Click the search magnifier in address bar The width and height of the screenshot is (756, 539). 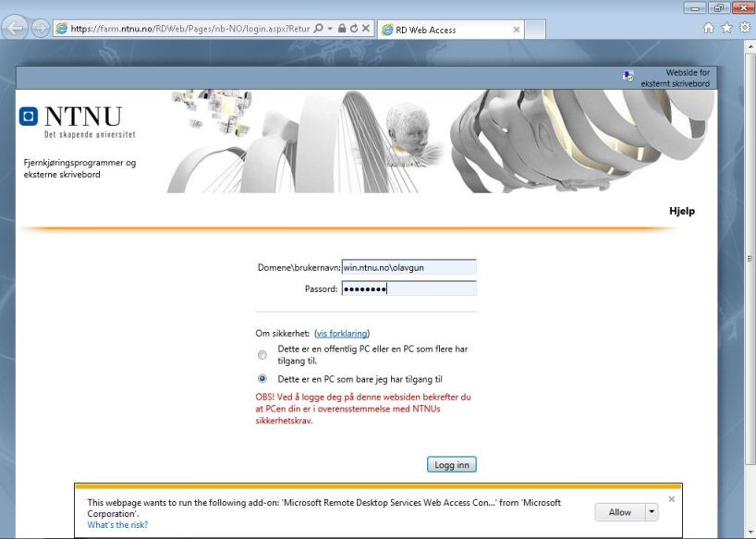318,29
